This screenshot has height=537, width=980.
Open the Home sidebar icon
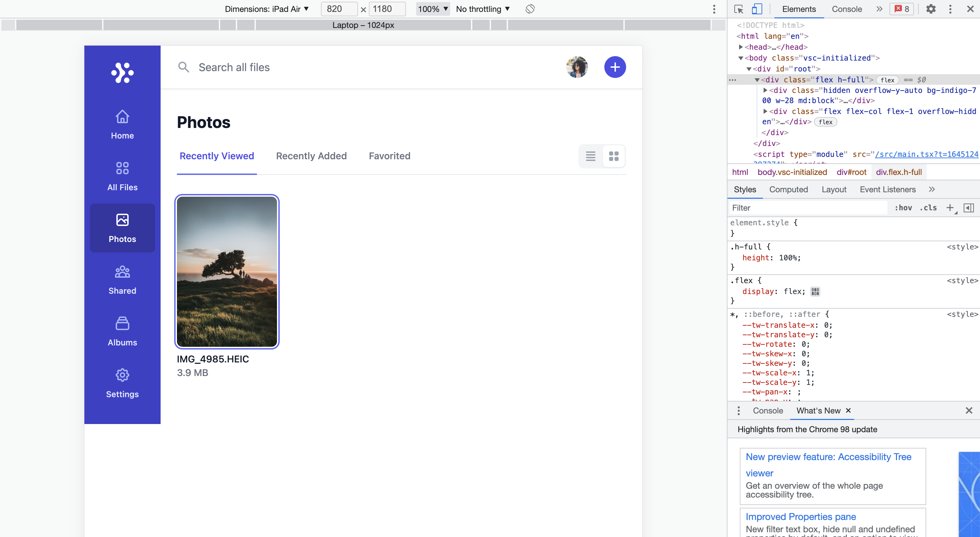coord(122,117)
